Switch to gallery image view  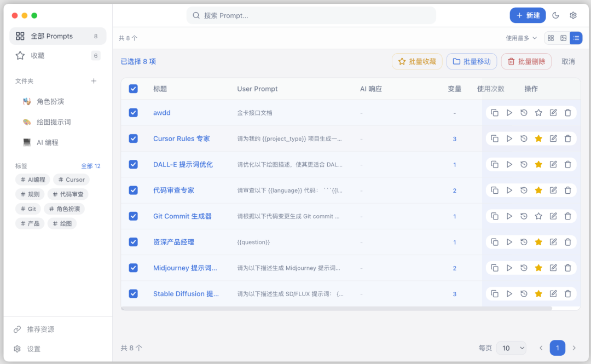pos(564,38)
